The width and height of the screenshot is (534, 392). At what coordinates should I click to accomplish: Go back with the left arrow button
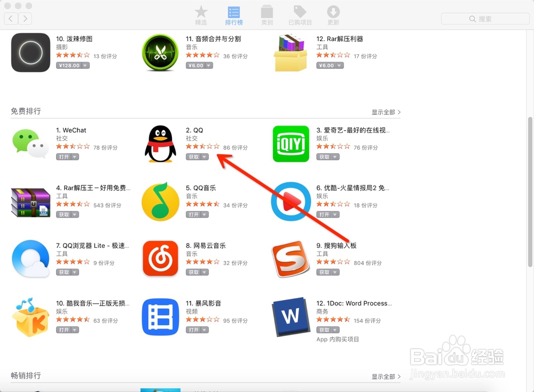pos(11,18)
